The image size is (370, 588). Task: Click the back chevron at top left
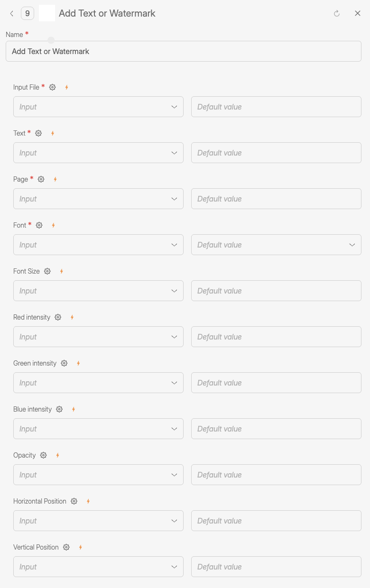tap(11, 13)
